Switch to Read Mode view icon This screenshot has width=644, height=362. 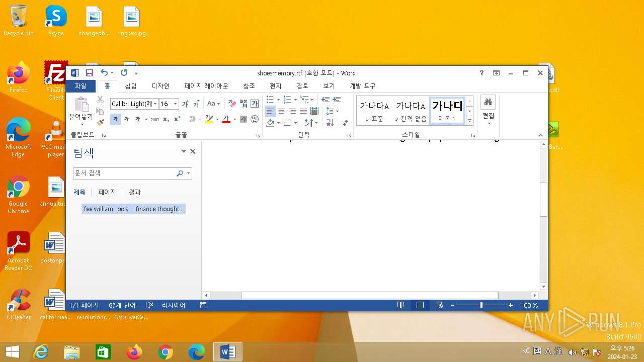click(x=400, y=305)
